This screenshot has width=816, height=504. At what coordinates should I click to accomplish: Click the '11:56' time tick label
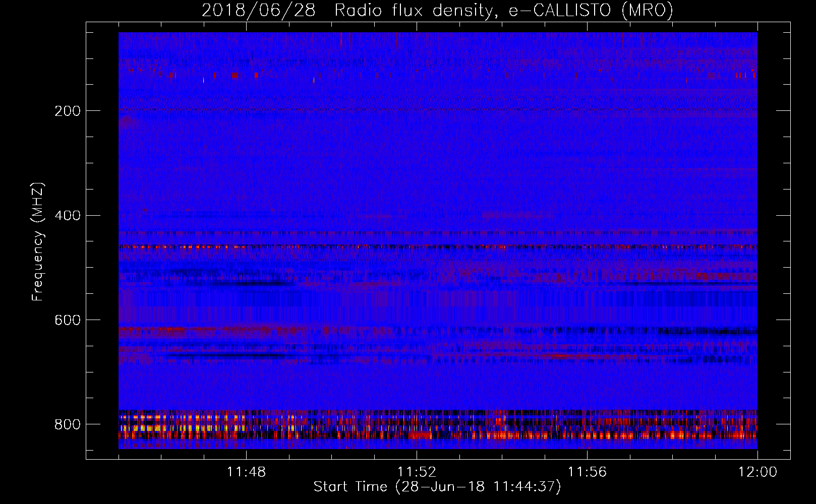point(587,472)
